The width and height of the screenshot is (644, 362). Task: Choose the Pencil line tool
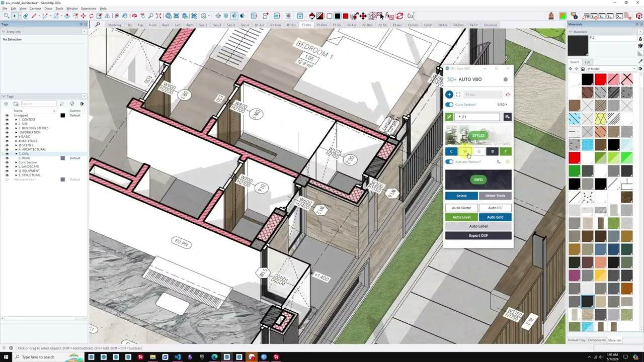(x=34, y=16)
